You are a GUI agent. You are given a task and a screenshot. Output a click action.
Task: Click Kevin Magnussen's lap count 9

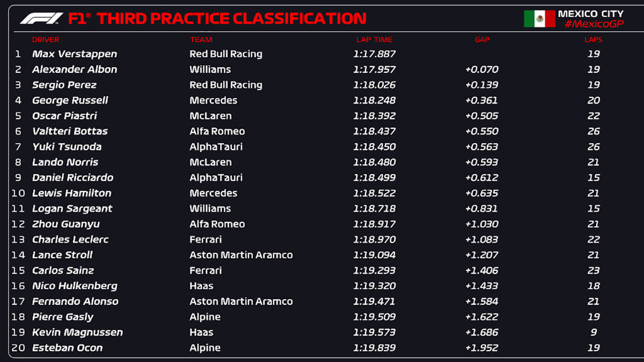[594, 333]
